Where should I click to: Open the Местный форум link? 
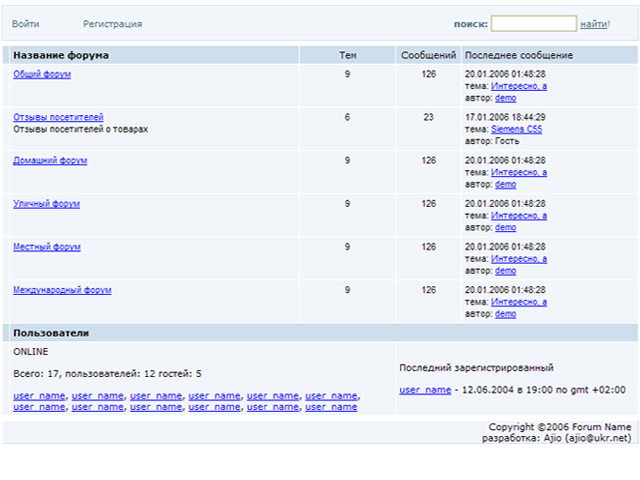click(x=47, y=247)
